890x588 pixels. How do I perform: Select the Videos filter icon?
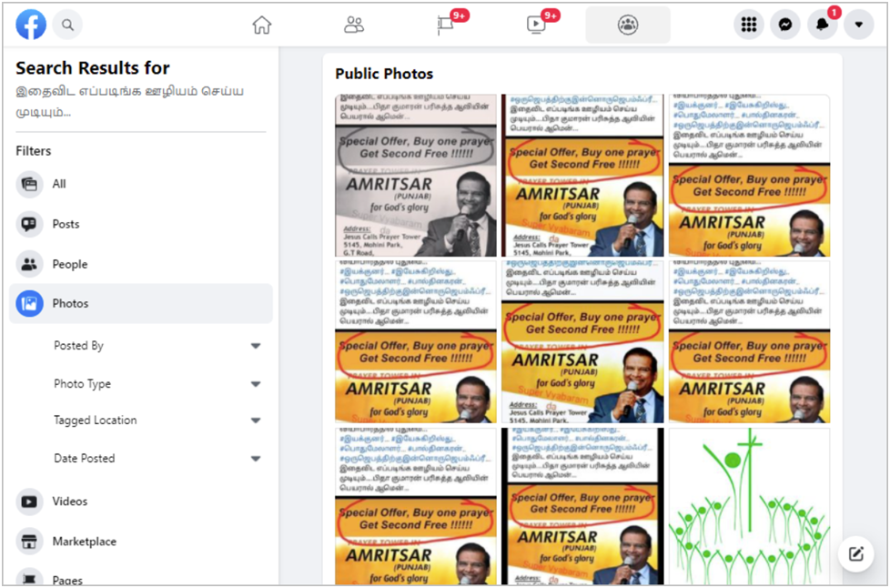pos(29,502)
